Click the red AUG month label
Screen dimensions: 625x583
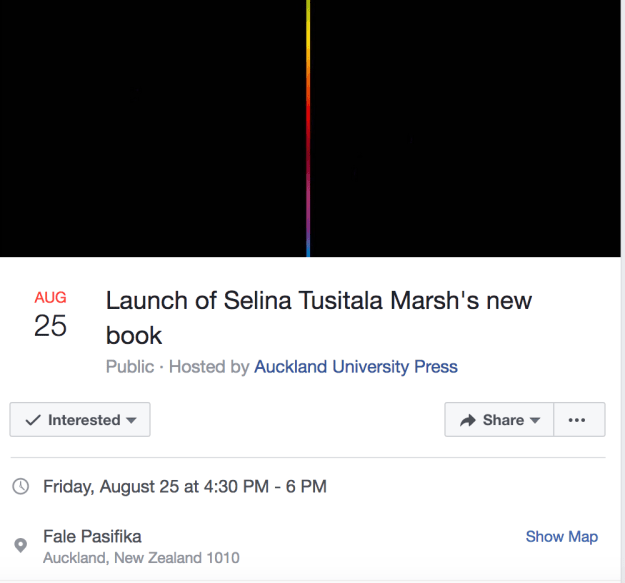(50, 297)
